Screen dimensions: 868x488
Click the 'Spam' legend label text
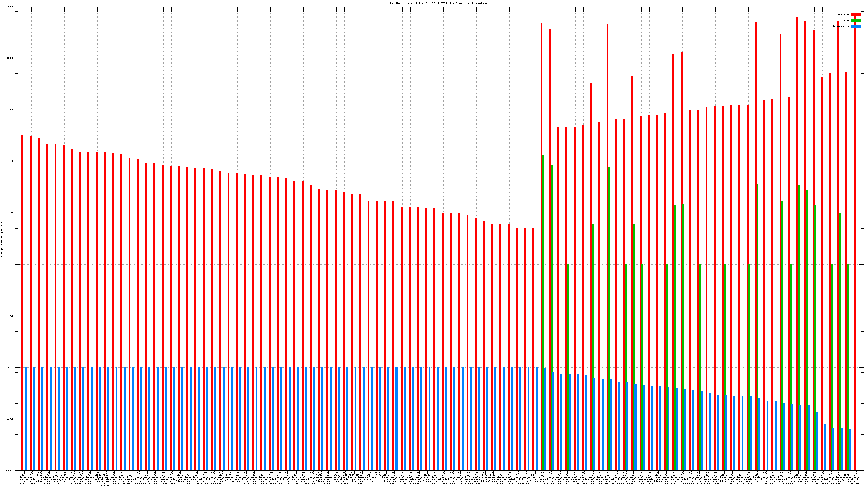846,21
